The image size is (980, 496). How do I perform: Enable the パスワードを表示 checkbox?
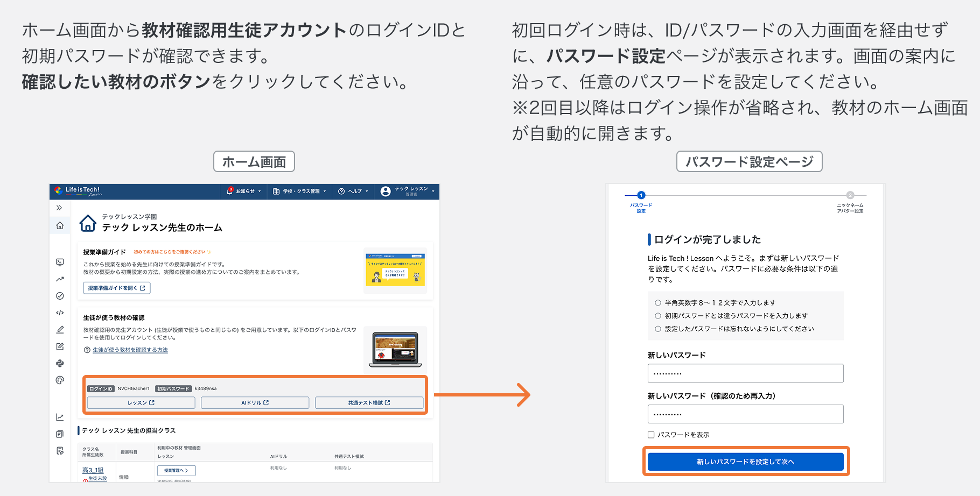point(651,435)
